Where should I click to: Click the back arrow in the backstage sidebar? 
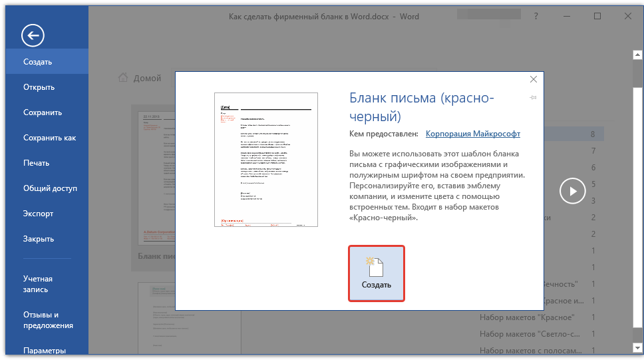[33, 35]
